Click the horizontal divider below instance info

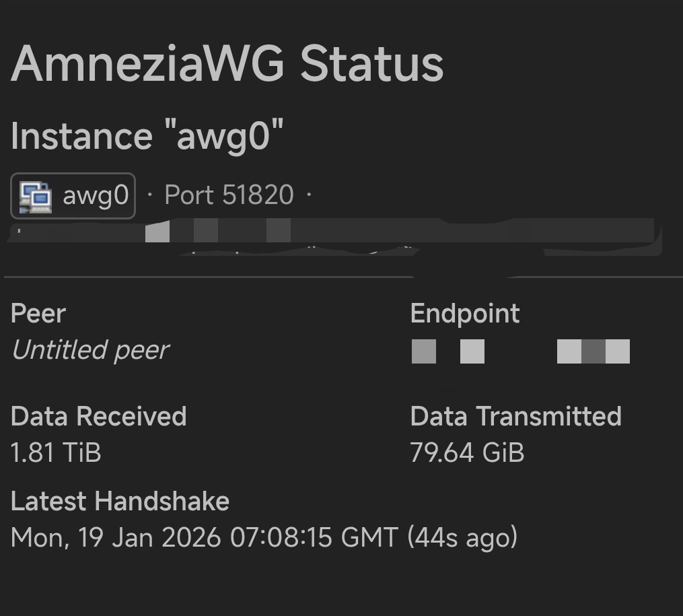tap(209, 277)
